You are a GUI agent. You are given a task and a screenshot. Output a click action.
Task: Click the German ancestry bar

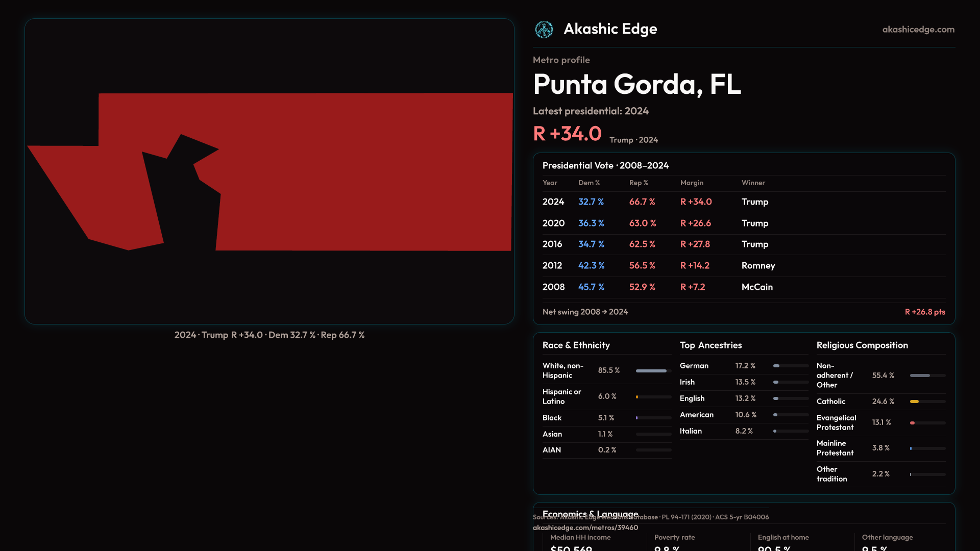[777, 366]
